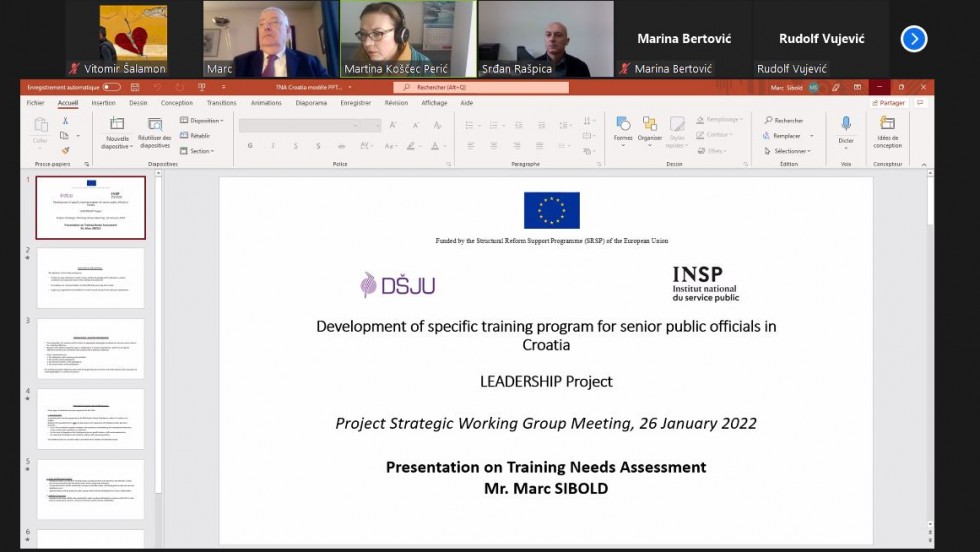The image size is (980, 552).
Task: Click the decrease indent icon
Action: point(518,125)
